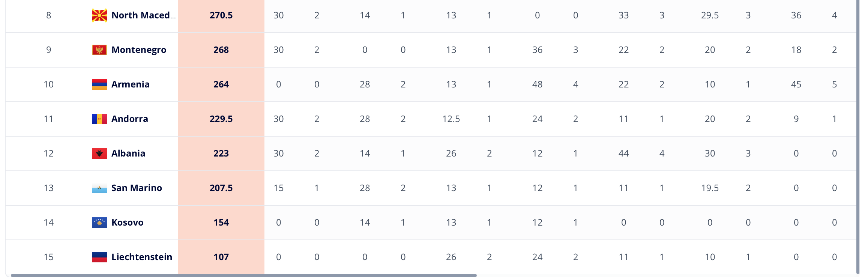The image size is (868, 277).
Task: Click the North Macedonia flag icon
Action: click(99, 15)
